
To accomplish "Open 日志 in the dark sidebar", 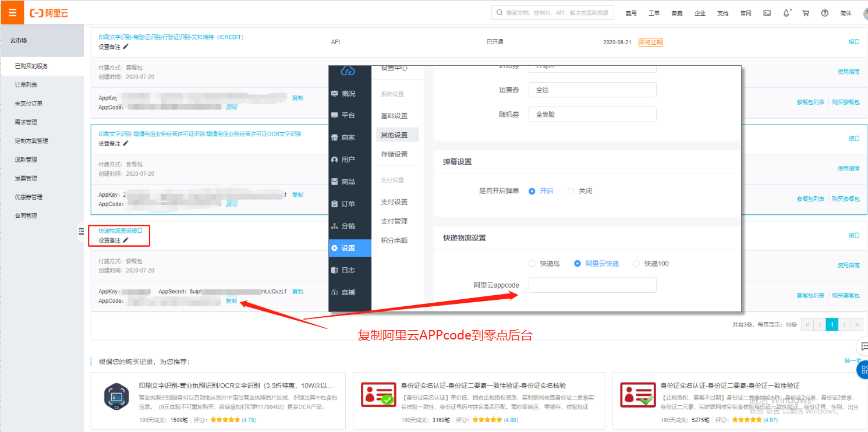I will (x=349, y=270).
